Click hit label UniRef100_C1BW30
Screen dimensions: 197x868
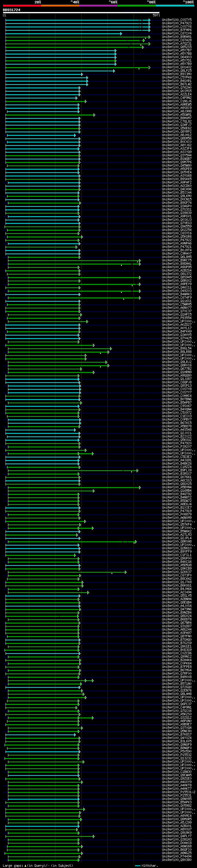[x=177, y=772]
